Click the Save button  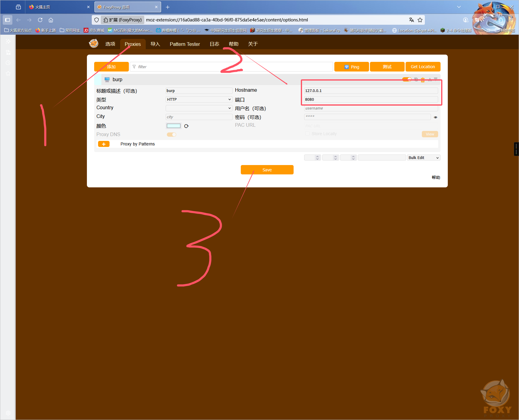[267, 170]
